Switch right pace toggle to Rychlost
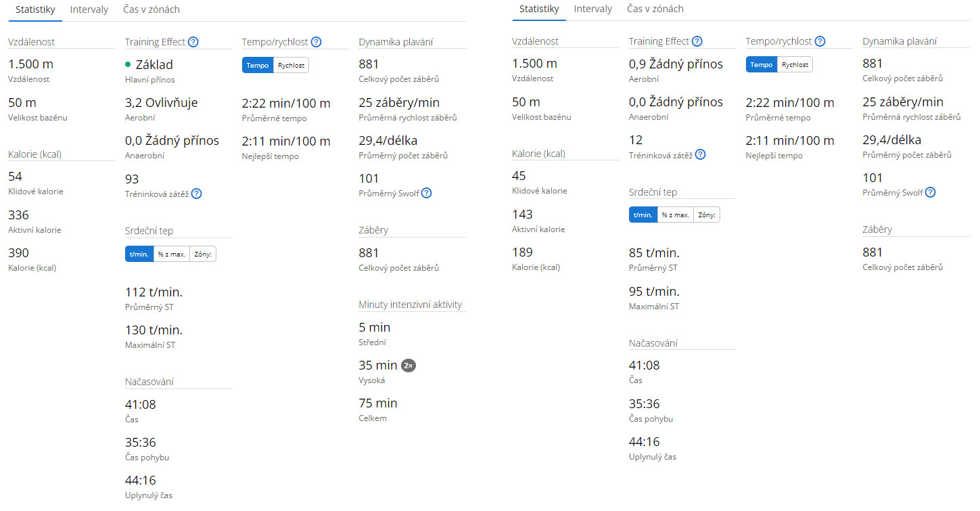This screenshot has width=980, height=511. 795,65
